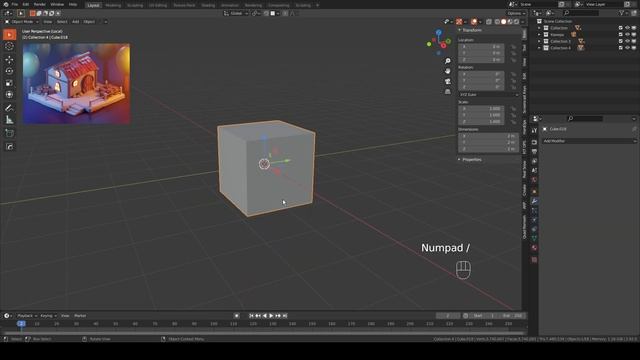Select the Add Cube tool

pos(9,133)
